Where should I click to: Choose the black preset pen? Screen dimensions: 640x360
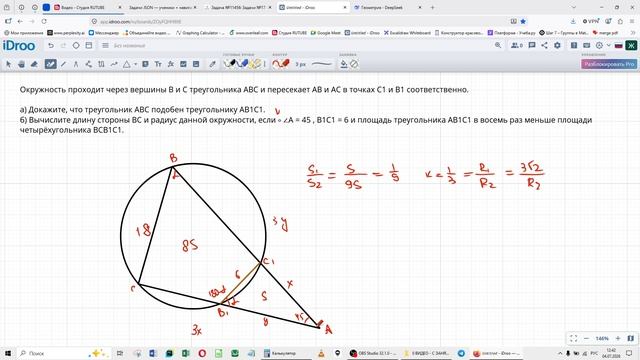pyautogui.click(x=230, y=64)
